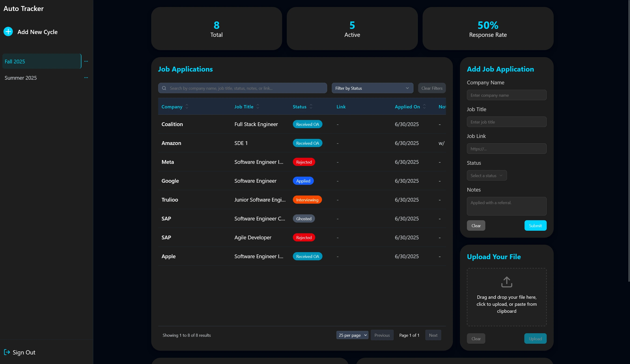Viewport: 630px width, 364px height.
Task: Click the Auto Tracker title
Action: tap(24, 8)
